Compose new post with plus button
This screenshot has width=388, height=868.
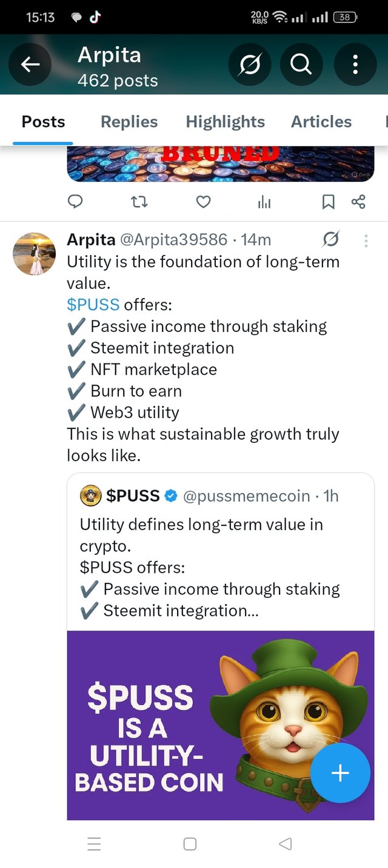coord(340,773)
